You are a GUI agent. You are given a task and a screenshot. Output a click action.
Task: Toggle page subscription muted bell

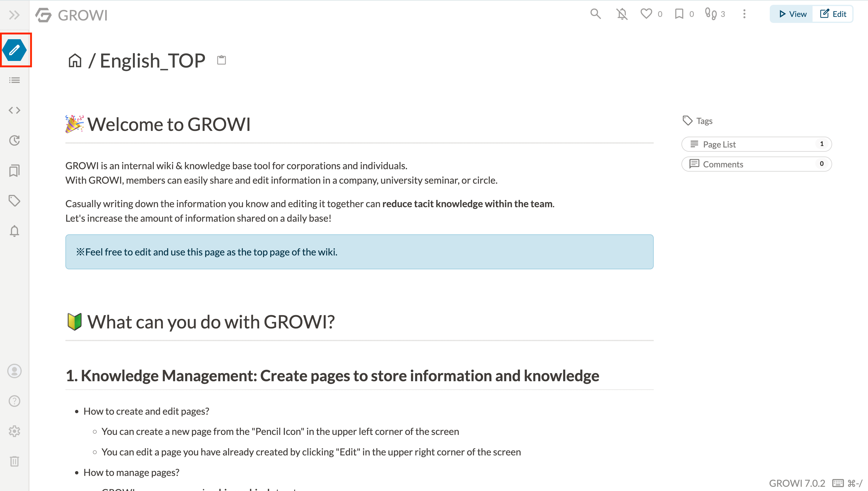tap(622, 14)
